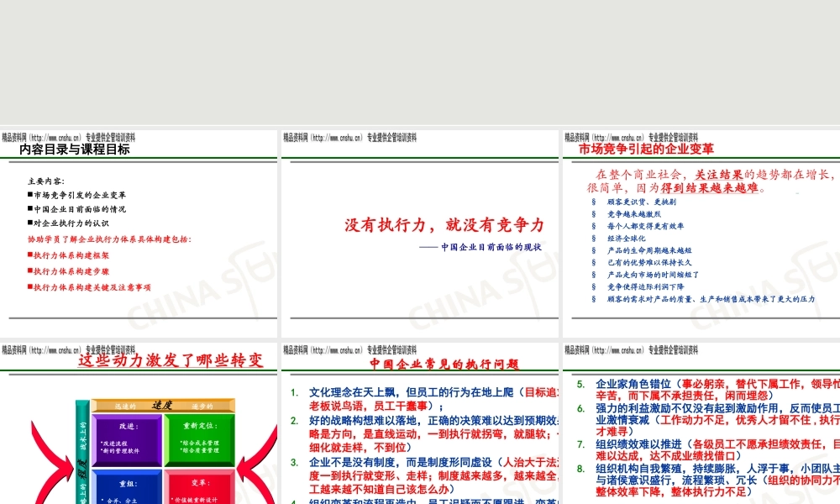Click the green 重新定位 quadrant box
840x504 pixels.
coord(199,440)
